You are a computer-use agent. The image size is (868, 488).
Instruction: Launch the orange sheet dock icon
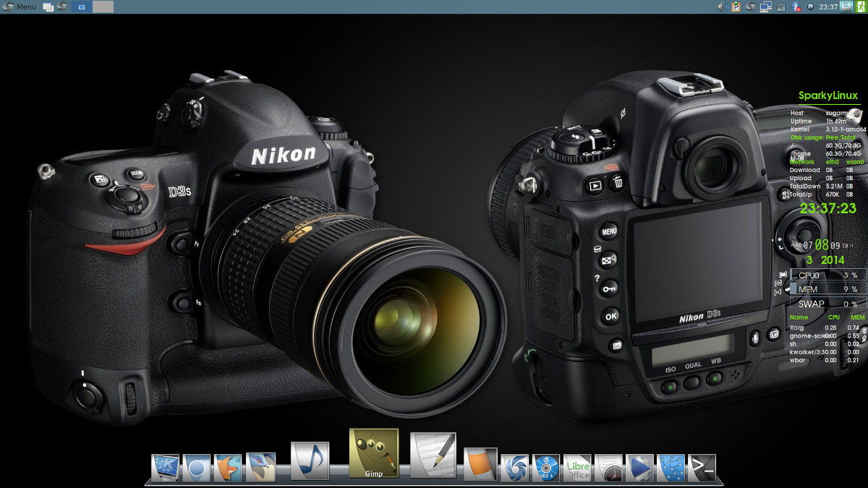[x=480, y=464]
